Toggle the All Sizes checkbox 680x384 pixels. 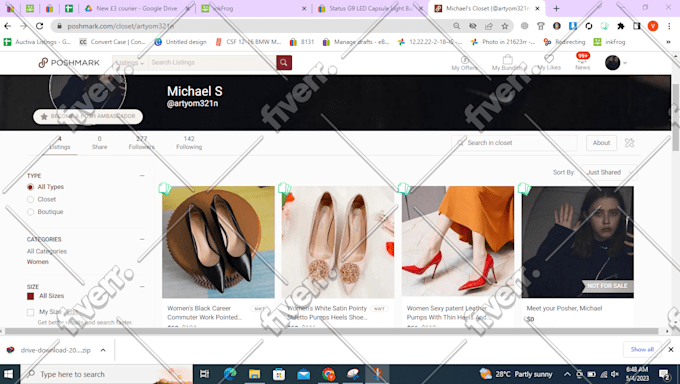coord(30,296)
